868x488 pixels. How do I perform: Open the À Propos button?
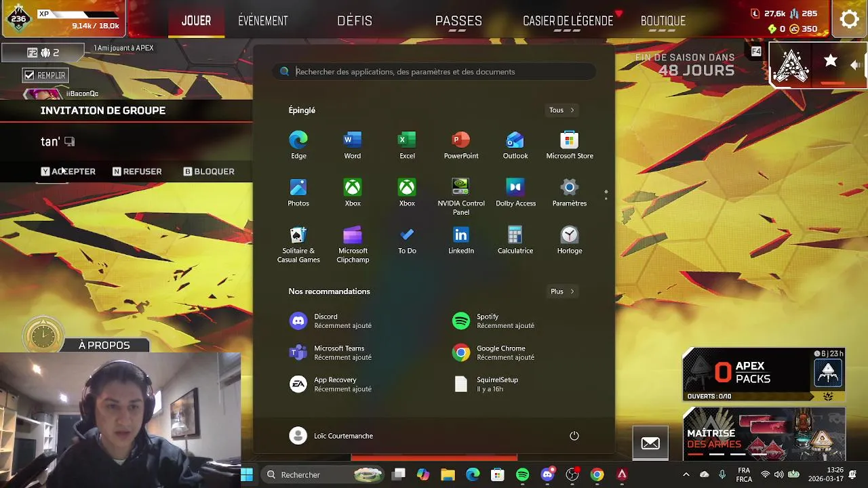(x=104, y=345)
